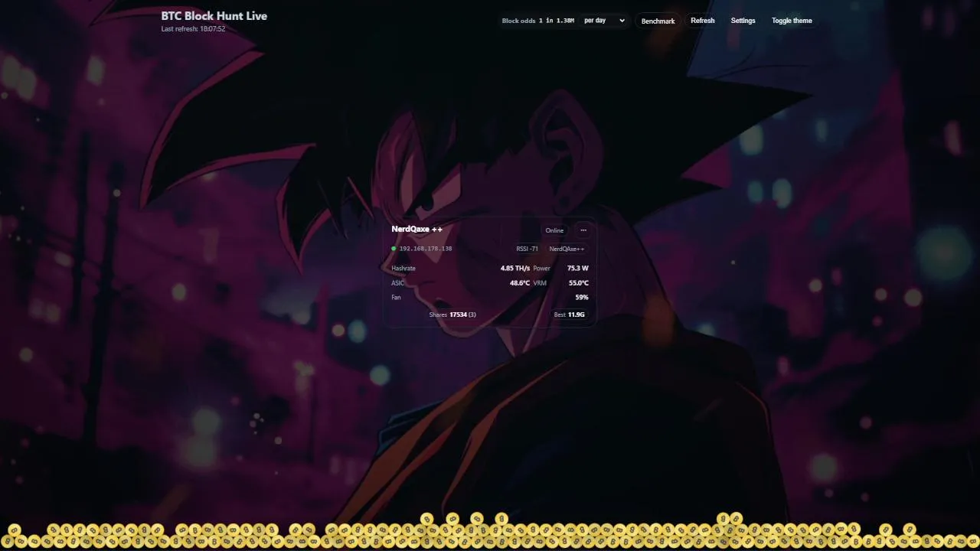Viewport: 980px width, 551px height.
Task: Select the RSSI -71 badge
Action: click(527, 249)
